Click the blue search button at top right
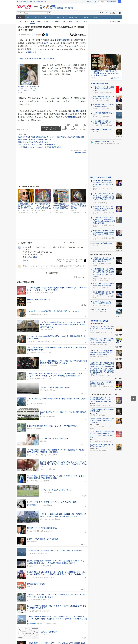138x644 pixels. [120, 2]
